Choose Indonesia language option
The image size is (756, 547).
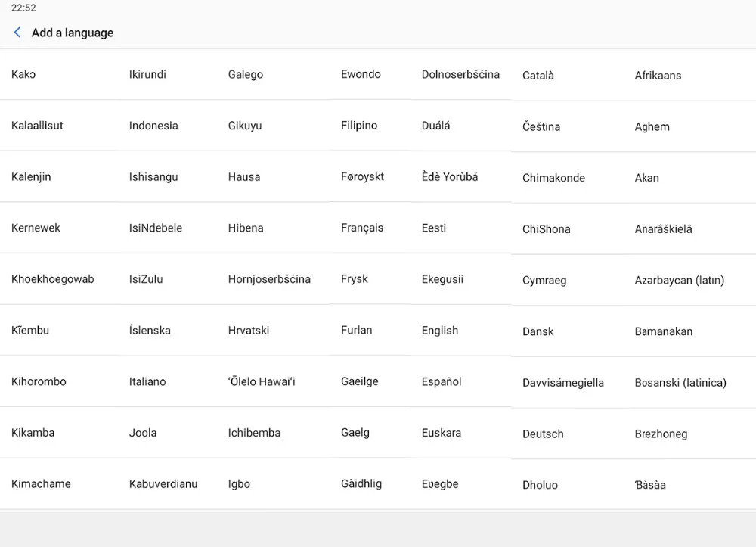[153, 126]
